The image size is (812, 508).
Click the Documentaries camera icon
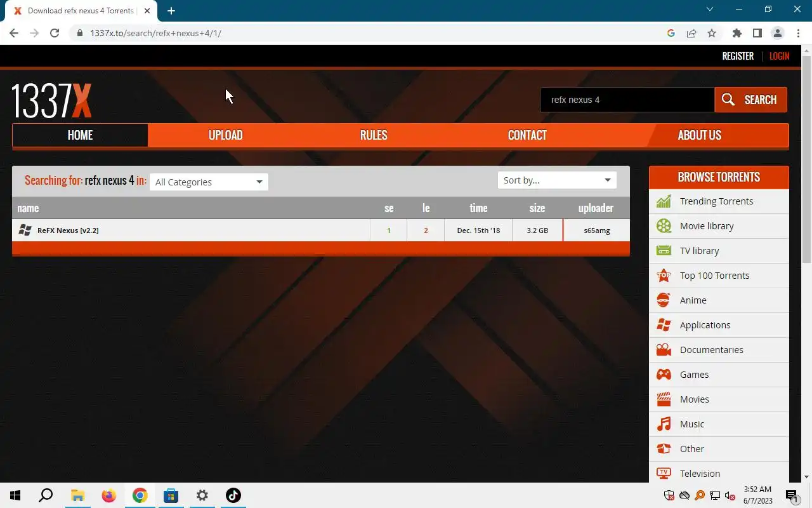point(664,350)
